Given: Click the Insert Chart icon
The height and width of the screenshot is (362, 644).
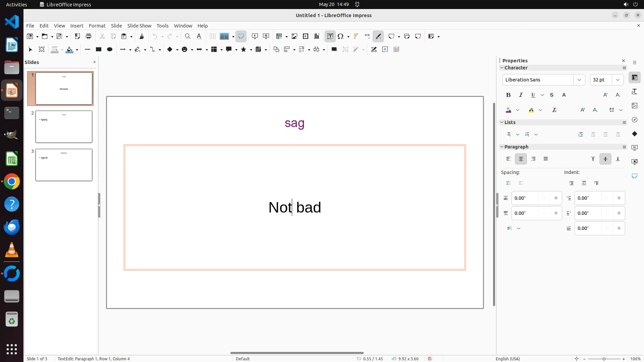Looking at the screenshot, I should tap(316, 36).
